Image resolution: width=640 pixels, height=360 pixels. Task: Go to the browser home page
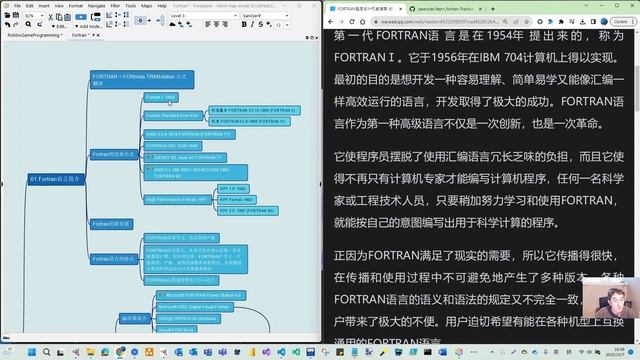(x=362, y=22)
